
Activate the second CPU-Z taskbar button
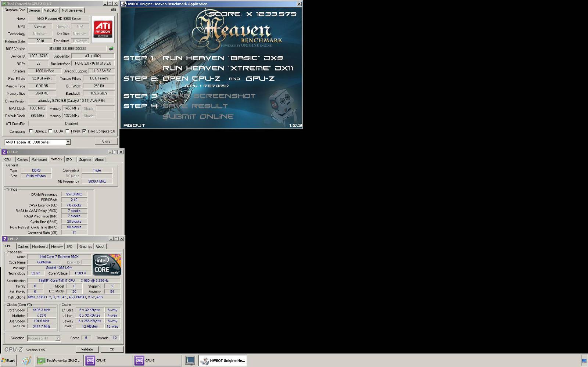[x=158, y=360]
